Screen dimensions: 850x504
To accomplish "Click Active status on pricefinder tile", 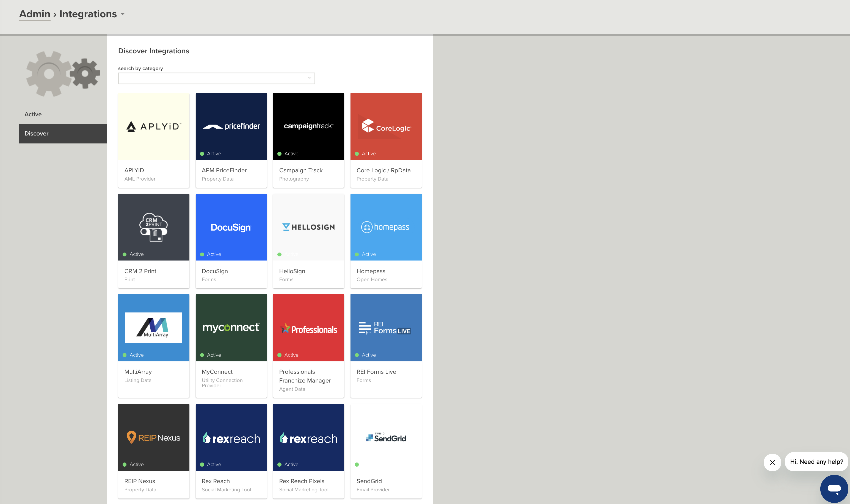I will point(211,154).
